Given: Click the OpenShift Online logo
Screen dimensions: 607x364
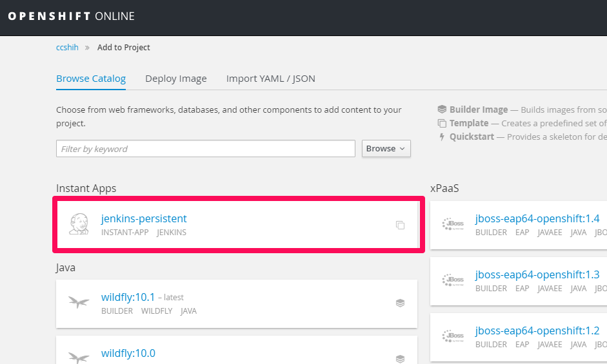Looking at the screenshot, I should tap(71, 16).
